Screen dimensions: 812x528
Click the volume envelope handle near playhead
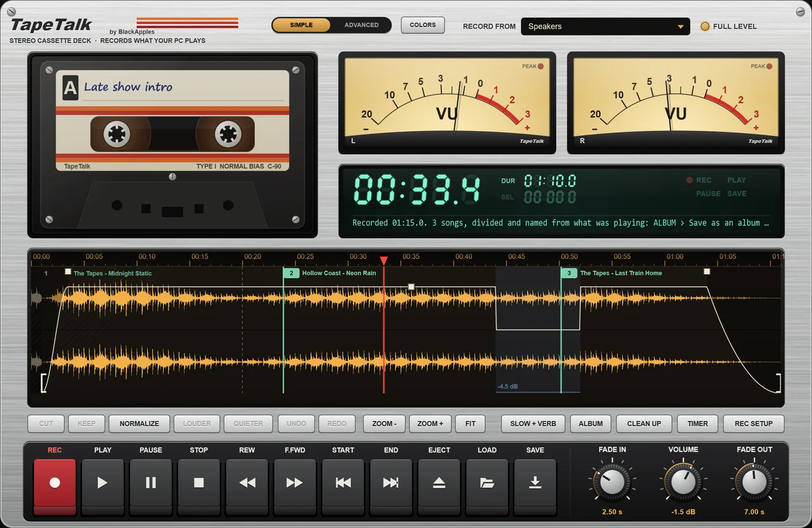(411, 287)
